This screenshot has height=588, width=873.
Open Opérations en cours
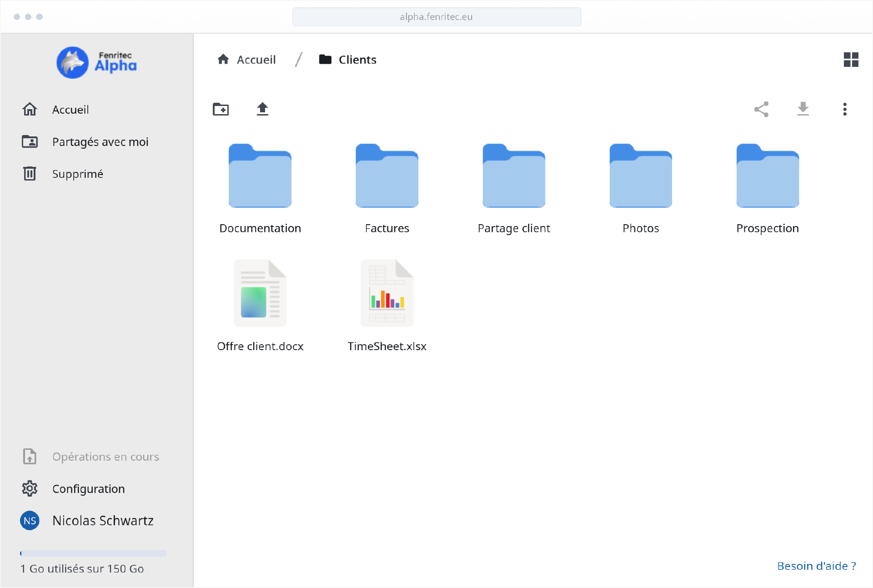(x=105, y=457)
